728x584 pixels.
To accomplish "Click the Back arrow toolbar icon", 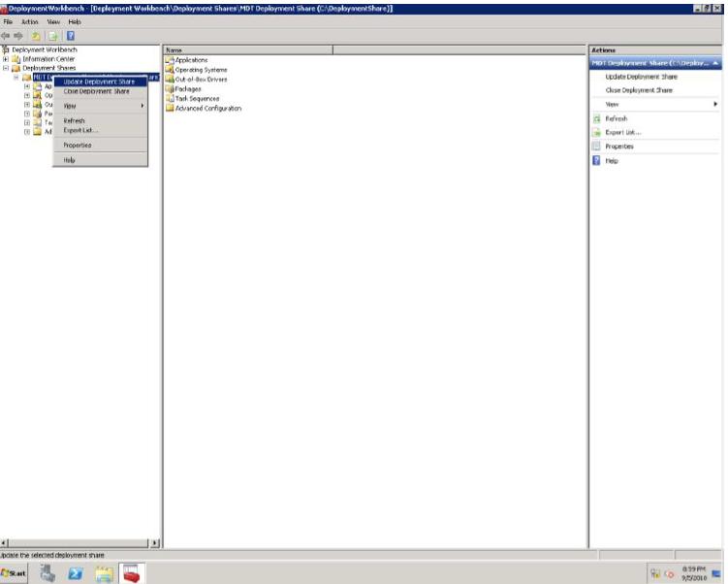I will coord(6,36).
